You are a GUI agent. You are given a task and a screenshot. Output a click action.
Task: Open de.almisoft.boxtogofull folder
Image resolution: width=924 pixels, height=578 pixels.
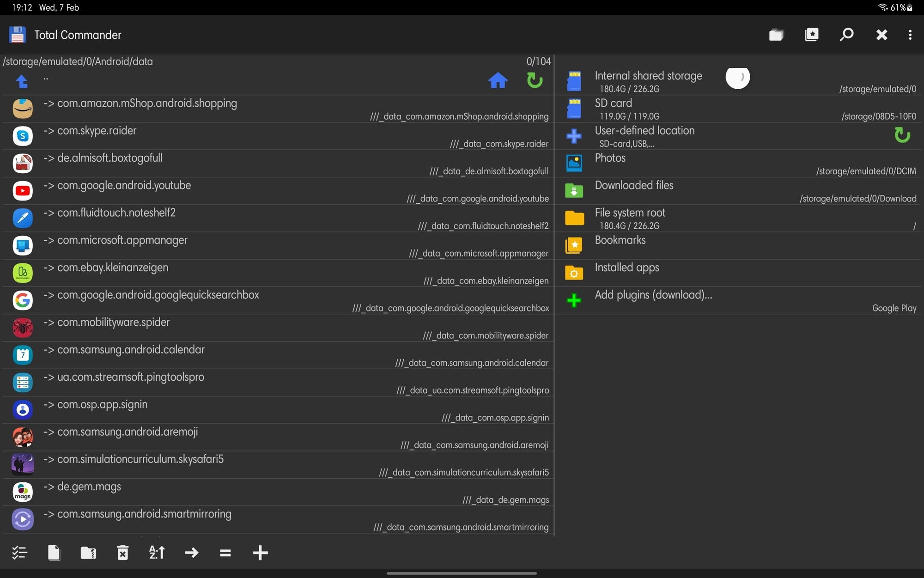coord(278,164)
